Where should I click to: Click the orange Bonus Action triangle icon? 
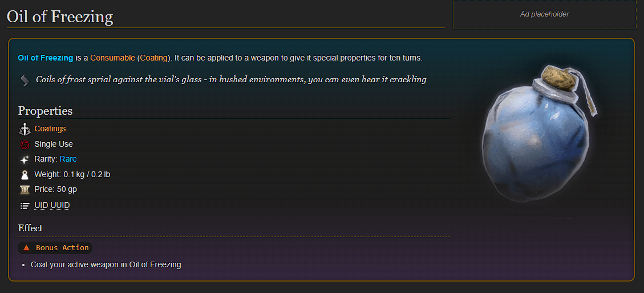pos(26,248)
